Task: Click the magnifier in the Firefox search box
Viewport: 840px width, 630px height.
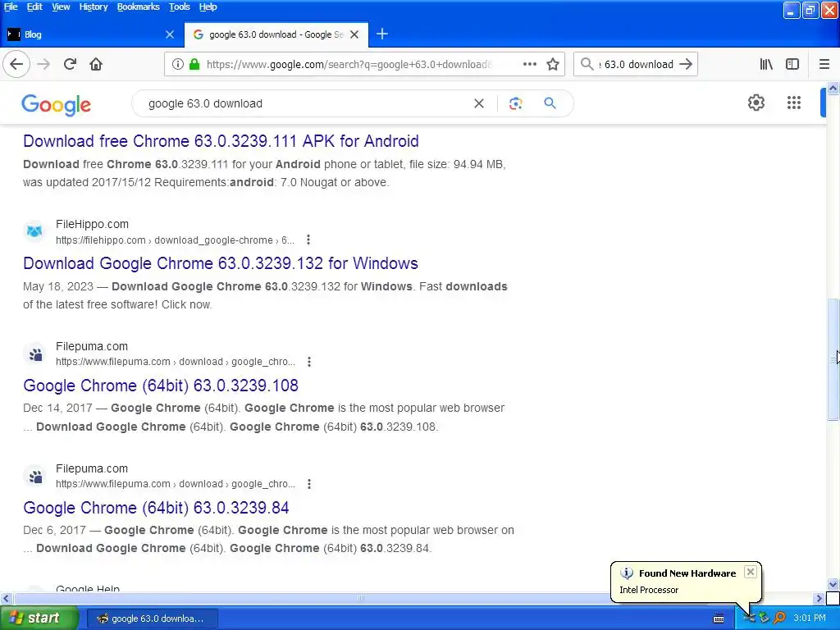Action: [x=587, y=64]
